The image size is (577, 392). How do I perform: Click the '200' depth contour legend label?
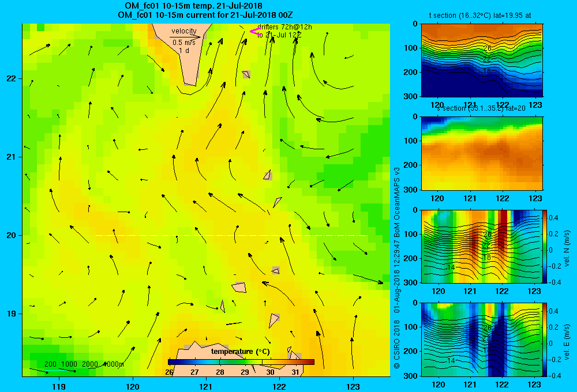point(50,364)
